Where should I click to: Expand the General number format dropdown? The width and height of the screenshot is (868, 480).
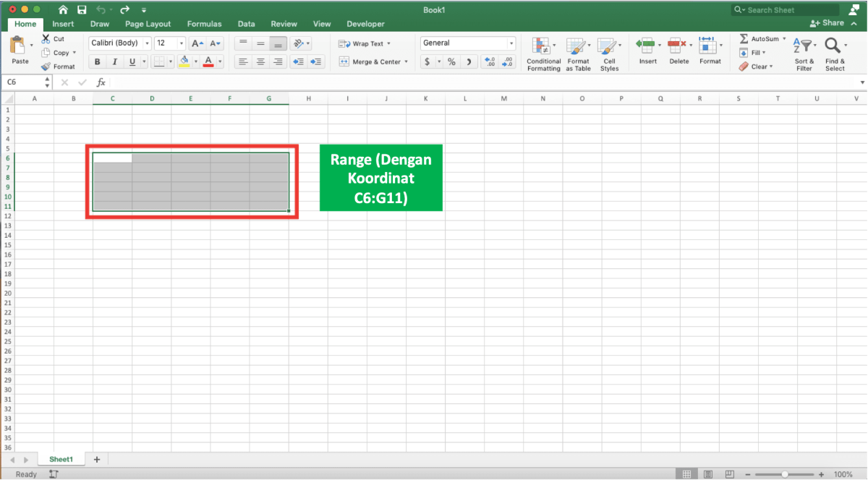pos(511,43)
